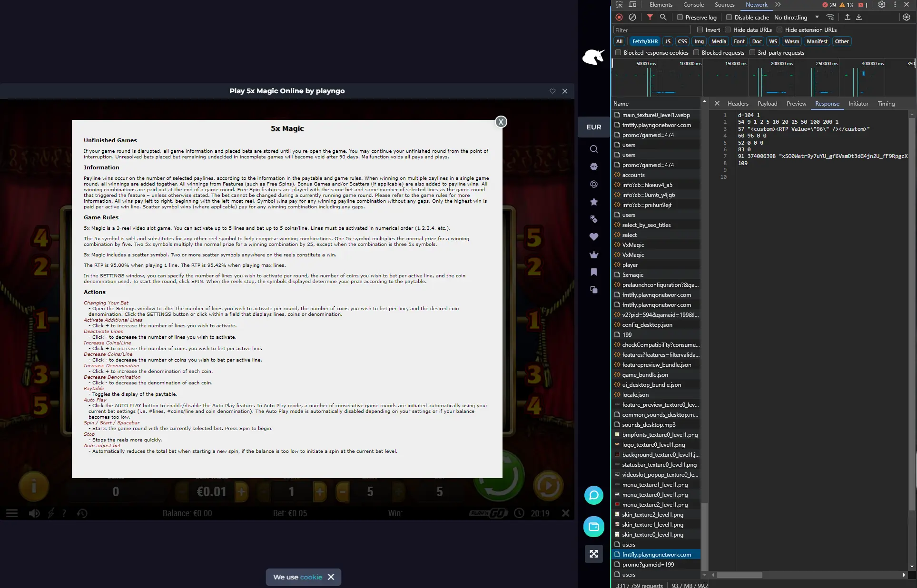Open the heart sidebar icon
917x588 pixels.
point(594,237)
